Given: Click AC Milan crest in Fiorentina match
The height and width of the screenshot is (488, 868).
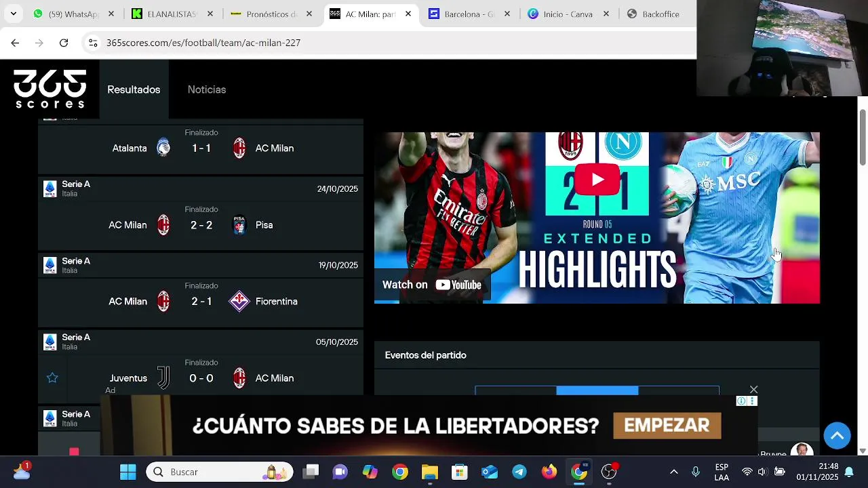Looking at the screenshot, I should click(163, 301).
